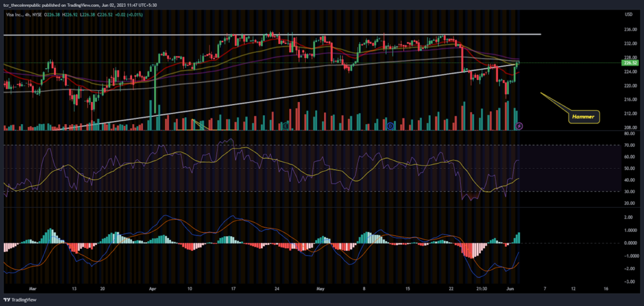644x306 pixels.
Task: Click price axis label 236.00
Action: (x=629, y=30)
